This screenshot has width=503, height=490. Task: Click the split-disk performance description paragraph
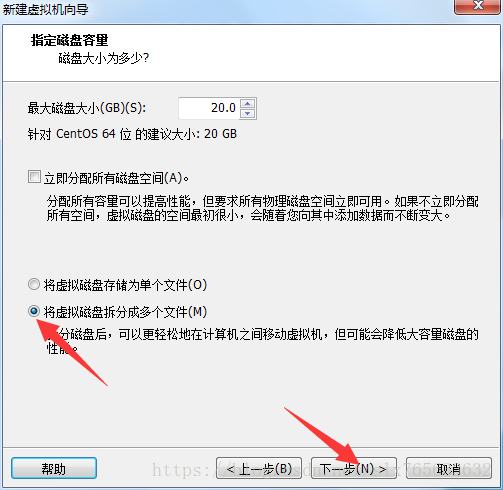263,341
